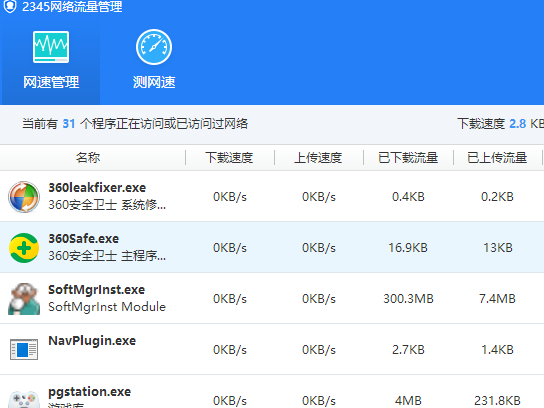Click the pgstation.exe gamepad icon
The width and height of the screenshot is (544, 408).
24,399
